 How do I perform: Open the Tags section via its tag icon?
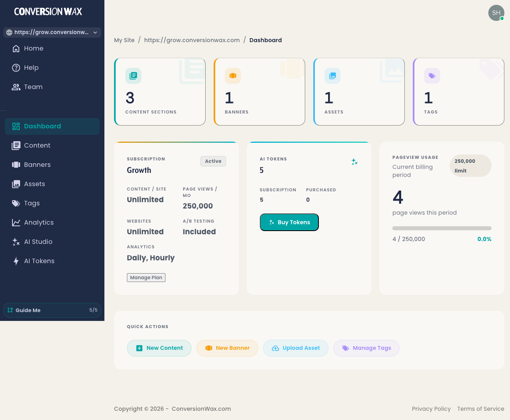click(x=16, y=203)
